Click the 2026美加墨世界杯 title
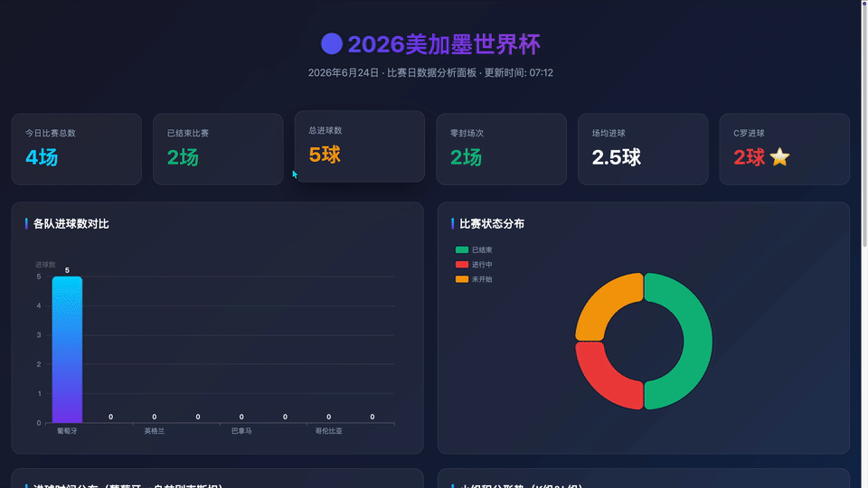The height and width of the screenshot is (488, 868). click(444, 44)
